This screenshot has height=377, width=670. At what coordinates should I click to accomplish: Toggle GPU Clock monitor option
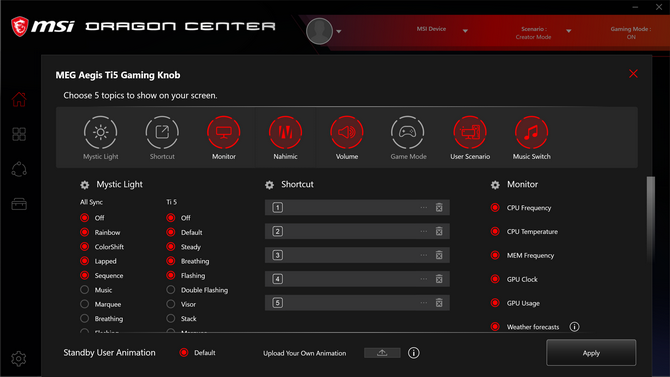tap(495, 279)
